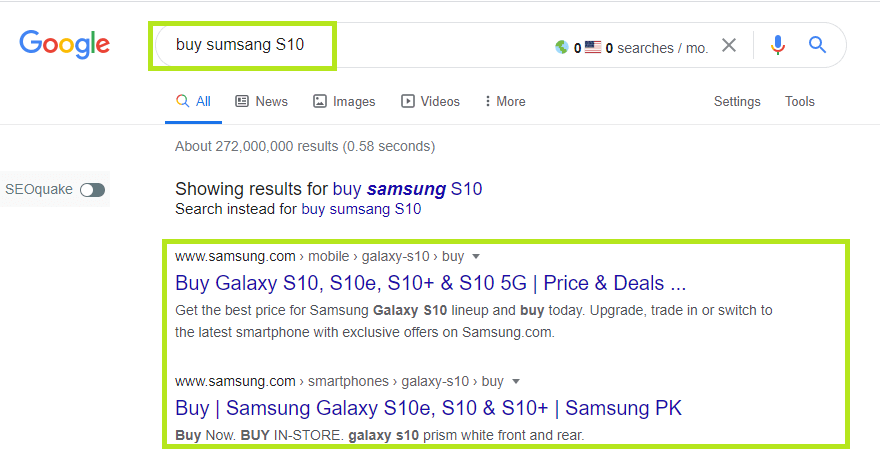This screenshot has width=880, height=459.
Task: Switch to the Videos tab
Action: pos(430,102)
